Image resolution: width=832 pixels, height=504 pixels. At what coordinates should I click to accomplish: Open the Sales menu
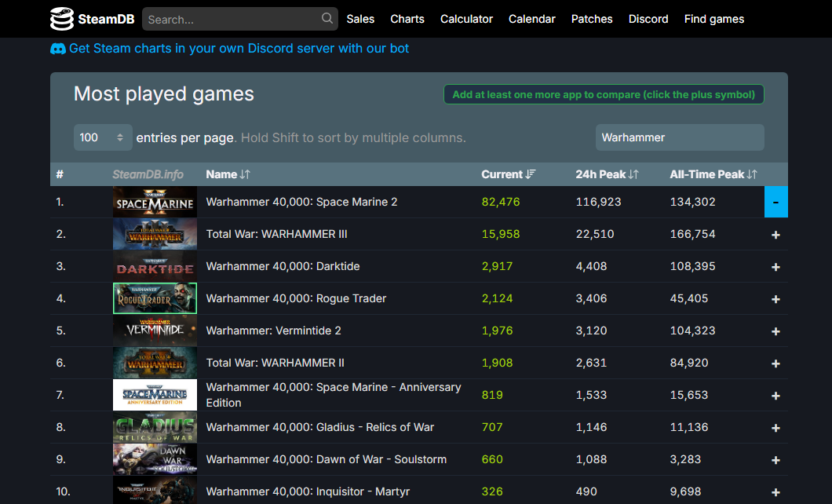[x=360, y=19]
